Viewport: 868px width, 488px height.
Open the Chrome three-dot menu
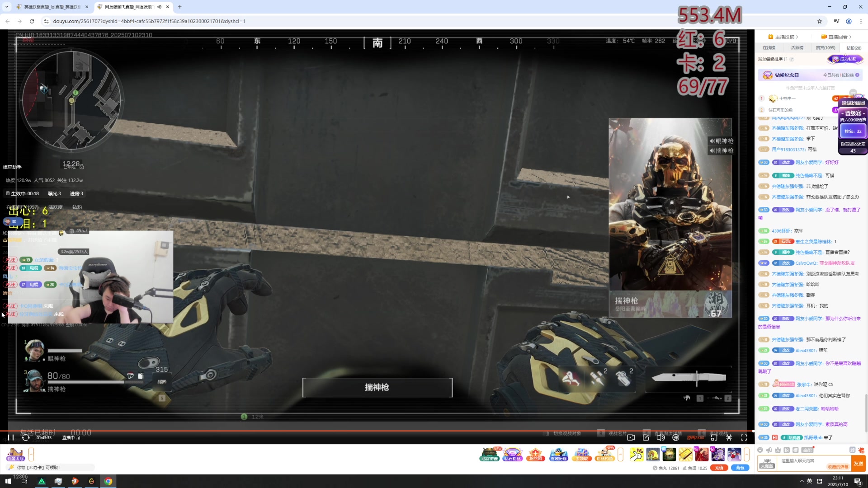pos(861,21)
